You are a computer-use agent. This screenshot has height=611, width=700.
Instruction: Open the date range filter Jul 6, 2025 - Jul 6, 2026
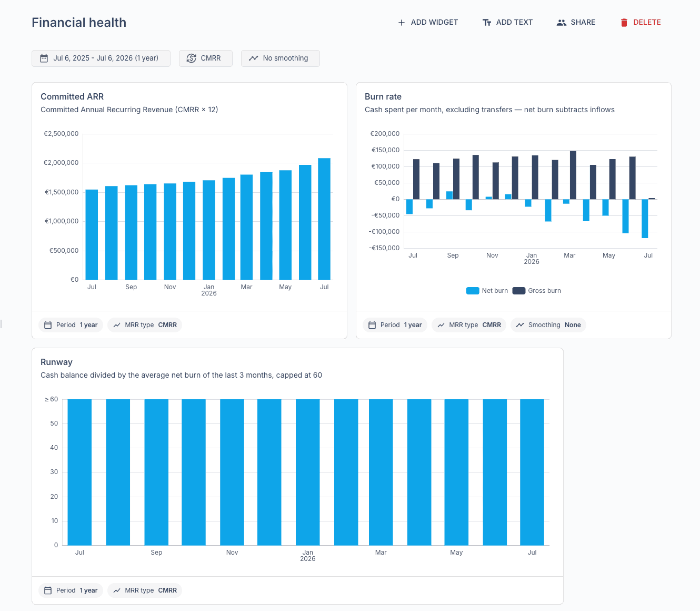[101, 58]
